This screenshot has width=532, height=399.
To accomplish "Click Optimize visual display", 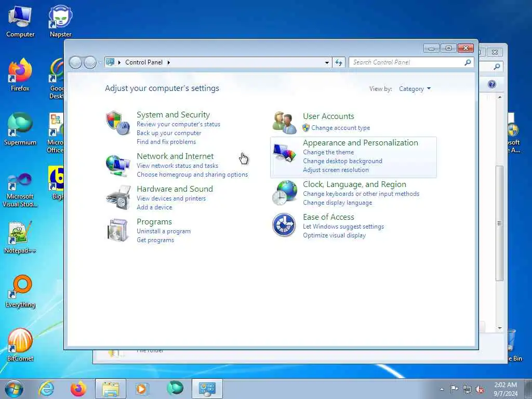I will tap(334, 235).
